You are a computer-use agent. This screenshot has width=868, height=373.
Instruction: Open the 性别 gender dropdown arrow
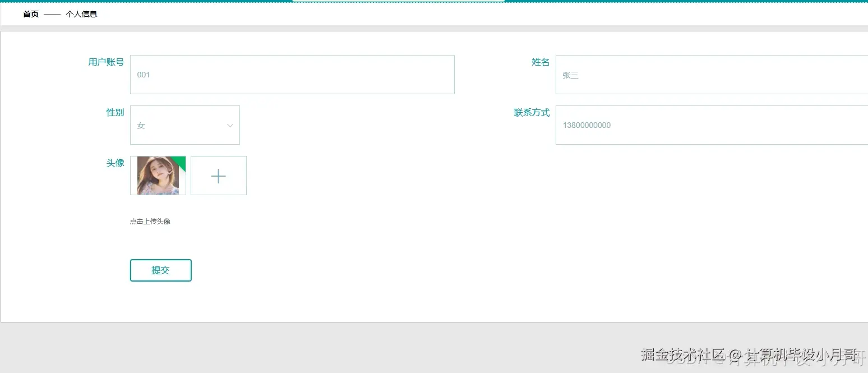point(230,125)
